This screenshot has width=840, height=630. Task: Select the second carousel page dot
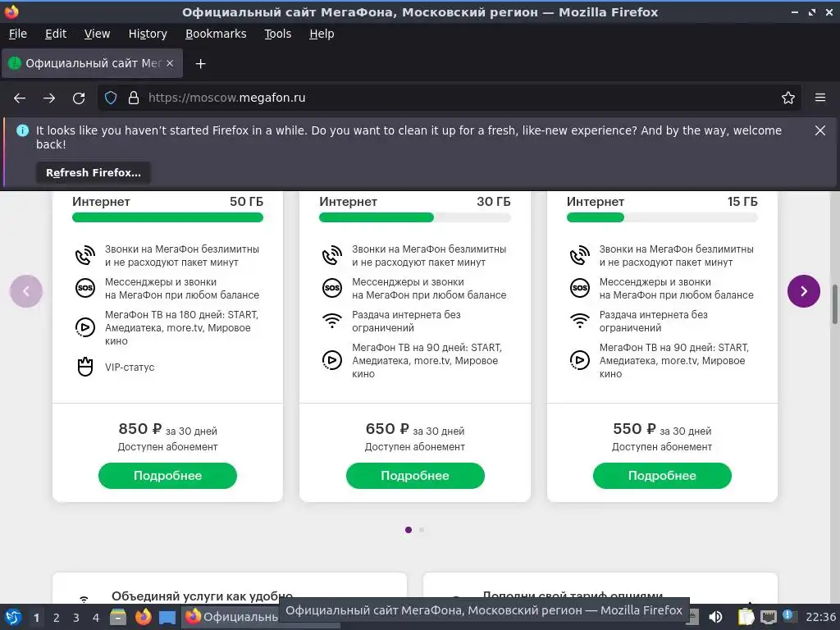[422, 530]
